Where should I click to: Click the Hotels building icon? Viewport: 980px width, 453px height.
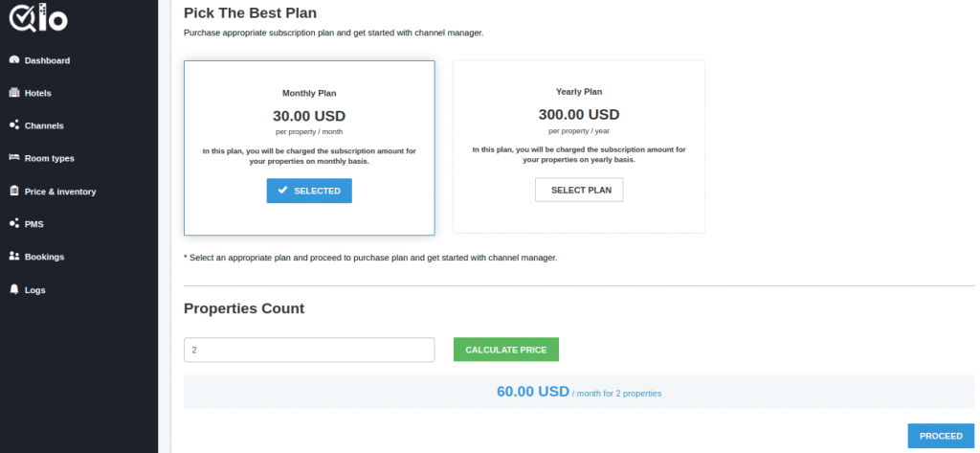point(14,93)
